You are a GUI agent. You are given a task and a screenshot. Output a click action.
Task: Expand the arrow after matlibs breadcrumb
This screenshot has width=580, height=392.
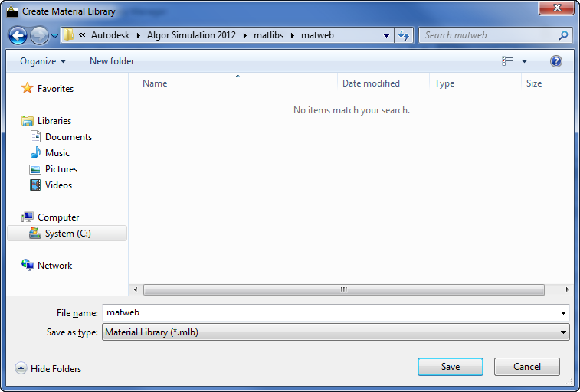(x=292, y=35)
